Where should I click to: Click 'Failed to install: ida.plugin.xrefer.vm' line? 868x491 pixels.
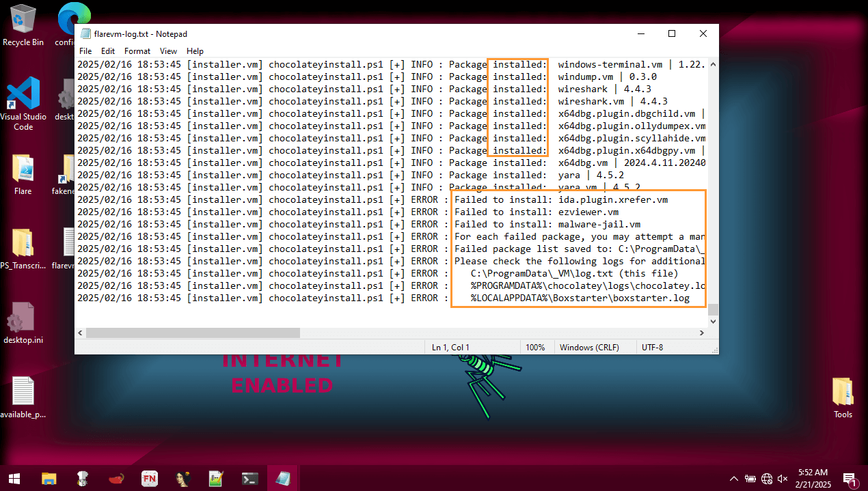click(x=561, y=199)
